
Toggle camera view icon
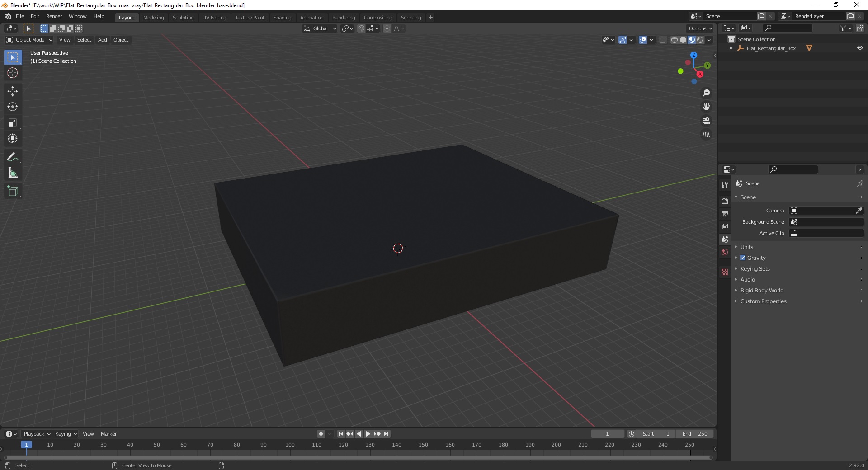click(x=706, y=121)
